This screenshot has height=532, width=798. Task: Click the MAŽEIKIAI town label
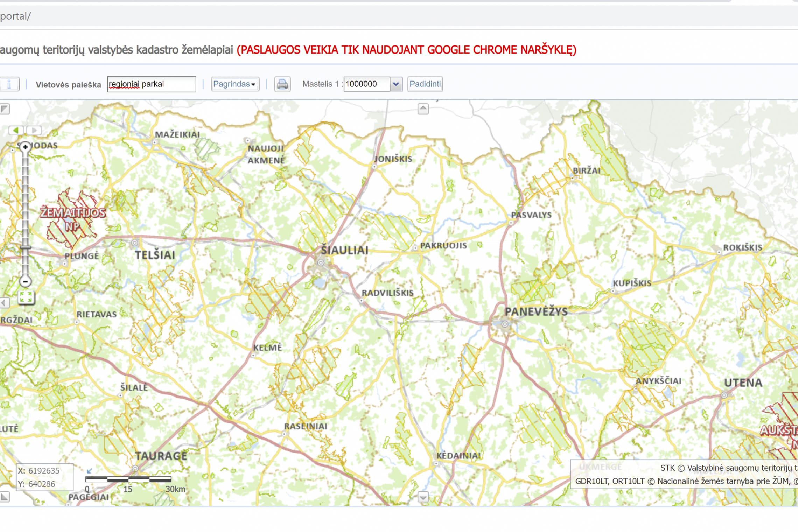click(x=177, y=134)
